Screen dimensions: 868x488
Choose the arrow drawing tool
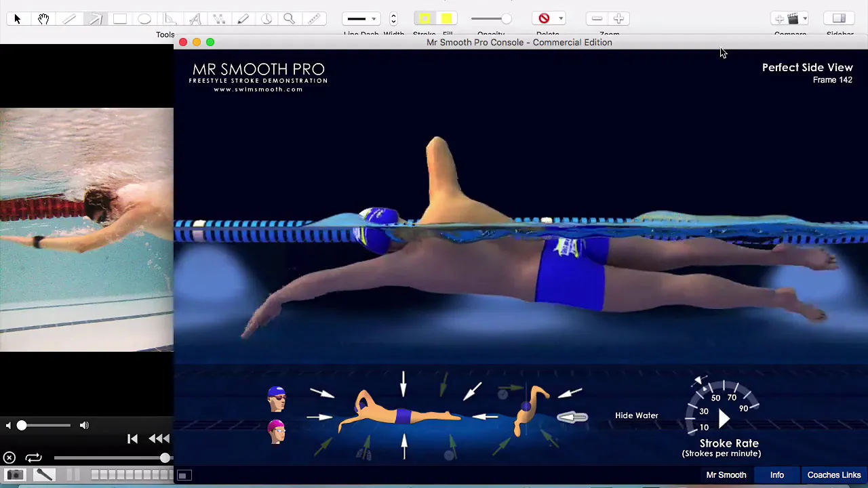(x=95, y=19)
